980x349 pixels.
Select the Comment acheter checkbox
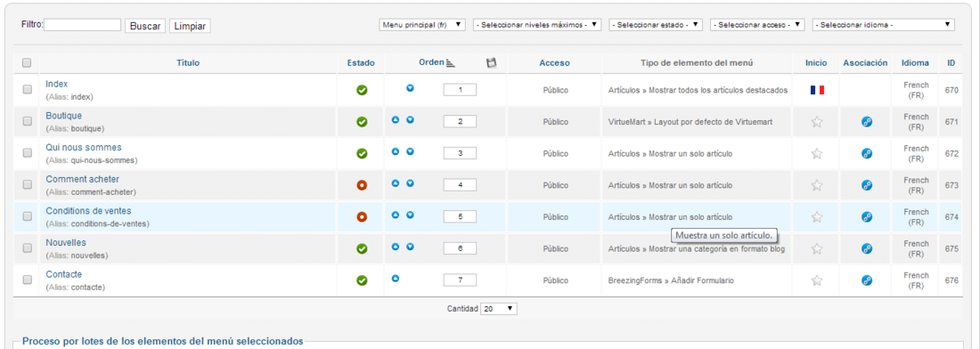(x=27, y=184)
